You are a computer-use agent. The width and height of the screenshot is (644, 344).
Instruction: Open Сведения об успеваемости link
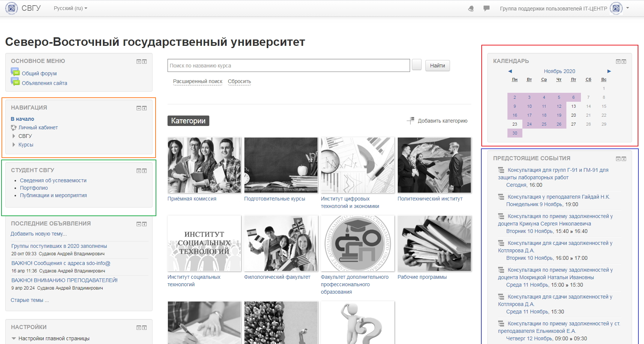pos(53,180)
